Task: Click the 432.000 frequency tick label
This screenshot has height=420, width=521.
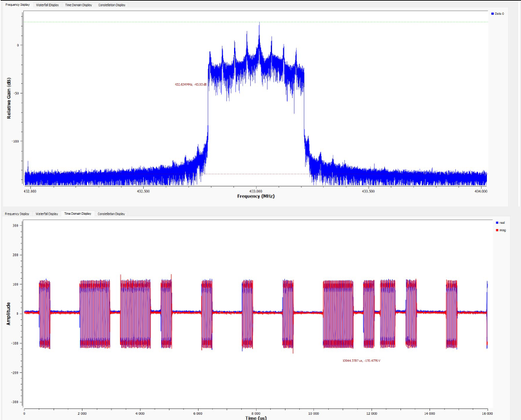Action: point(30,191)
